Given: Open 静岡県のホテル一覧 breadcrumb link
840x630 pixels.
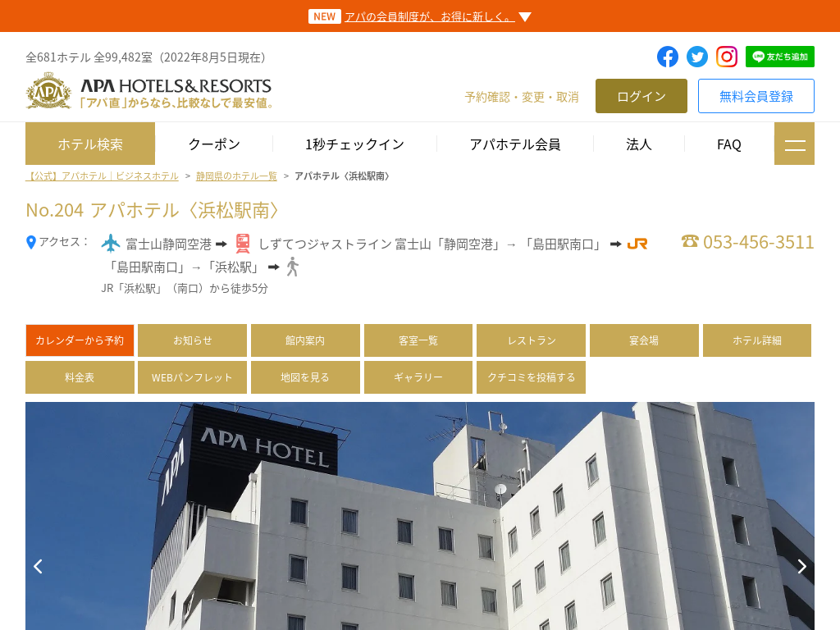Looking at the screenshot, I should [x=236, y=176].
